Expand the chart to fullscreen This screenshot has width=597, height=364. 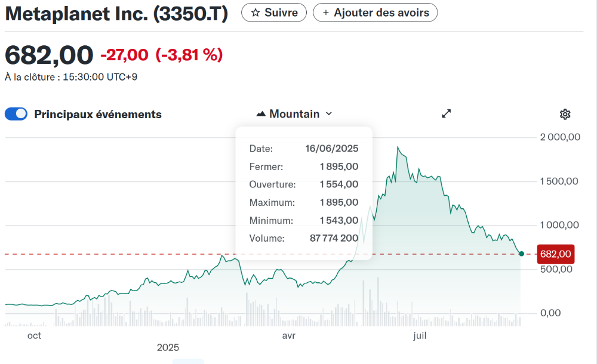[446, 114]
